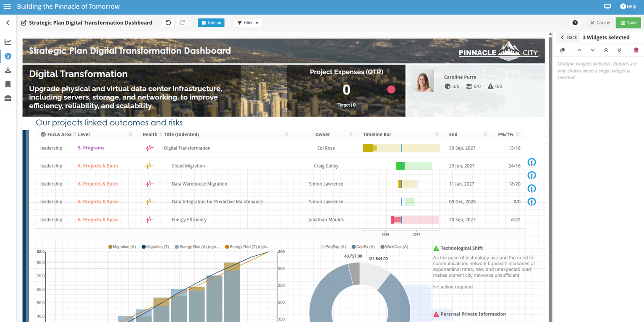644x322 pixels.
Task: Open the bookmark icon in sidebar
Action: (x=8, y=84)
